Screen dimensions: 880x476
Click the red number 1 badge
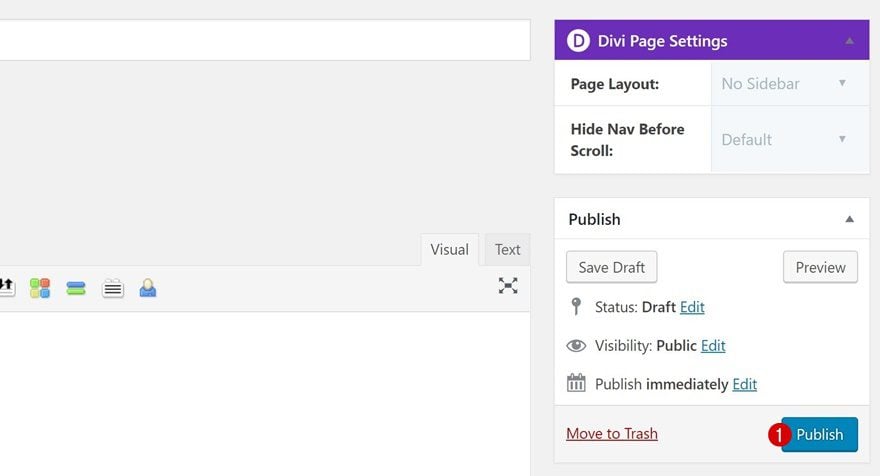point(779,434)
